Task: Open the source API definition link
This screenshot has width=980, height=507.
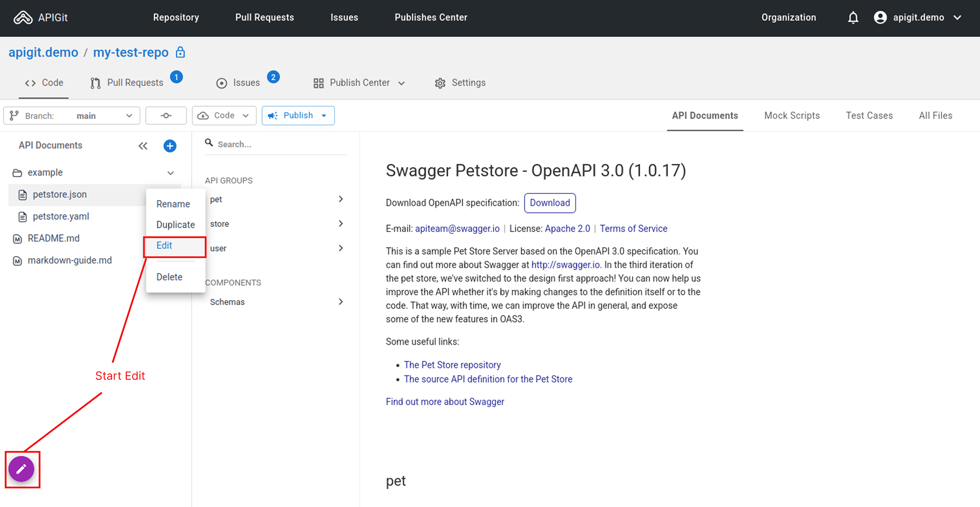Action: pyautogui.click(x=488, y=379)
